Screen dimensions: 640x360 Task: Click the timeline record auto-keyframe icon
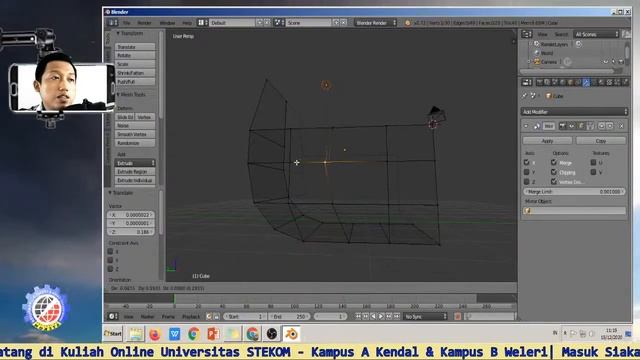pyautogui.click(x=458, y=316)
